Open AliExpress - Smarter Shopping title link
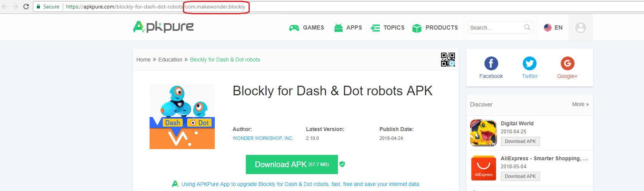The width and height of the screenshot is (644, 191). point(544,158)
